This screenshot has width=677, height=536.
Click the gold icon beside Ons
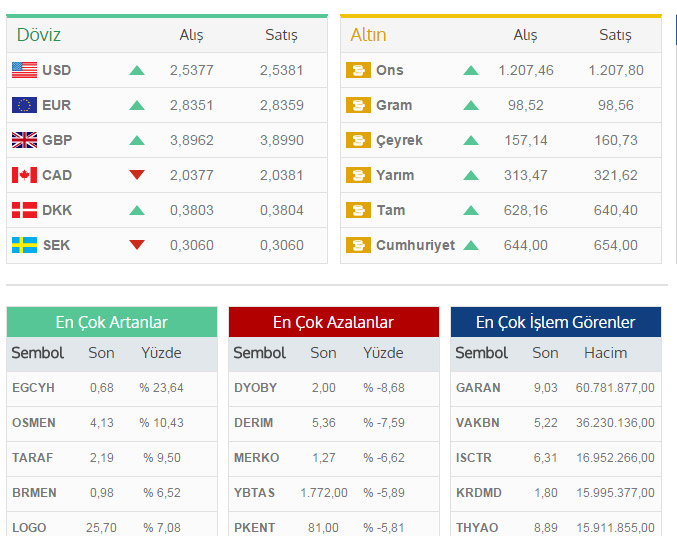tap(358, 70)
